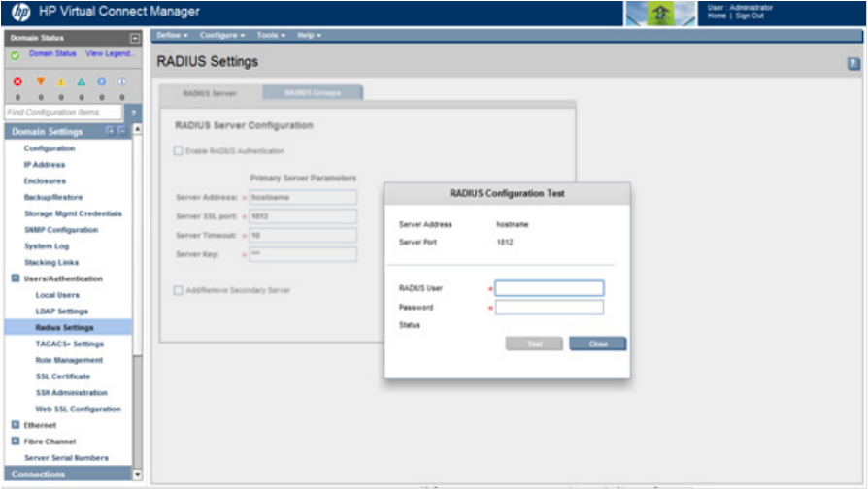Image resolution: width=868 pixels, height=491 pixels.
Task: Open help for RADIUS Settings page
Action: pos(853,64)
